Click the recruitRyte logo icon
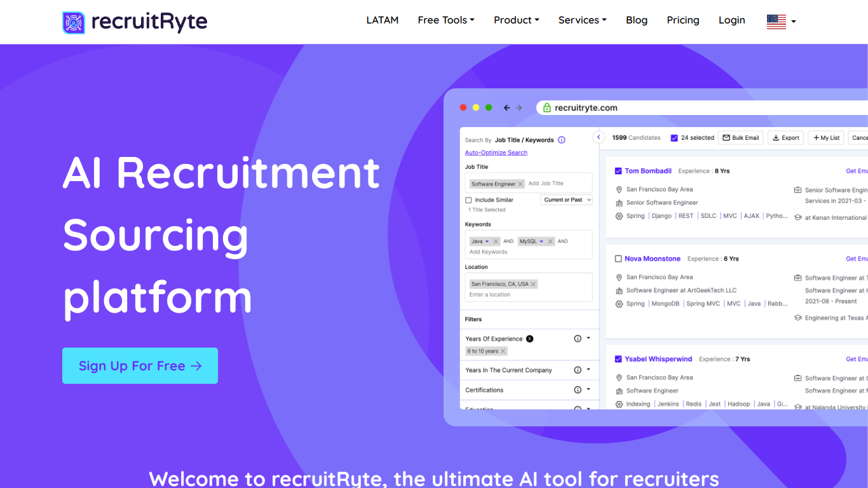The height and width of the screenshot is (488, 868). click(74, 22)
